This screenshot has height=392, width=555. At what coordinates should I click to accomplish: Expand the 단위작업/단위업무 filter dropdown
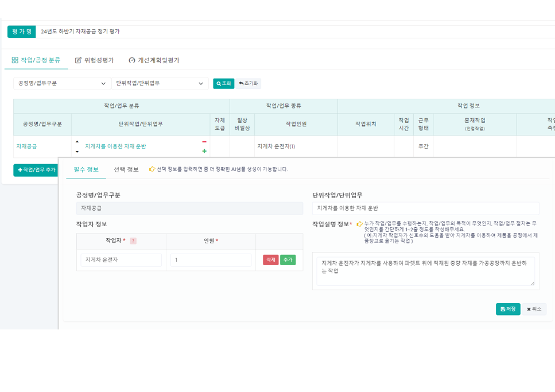coord(160,84)
